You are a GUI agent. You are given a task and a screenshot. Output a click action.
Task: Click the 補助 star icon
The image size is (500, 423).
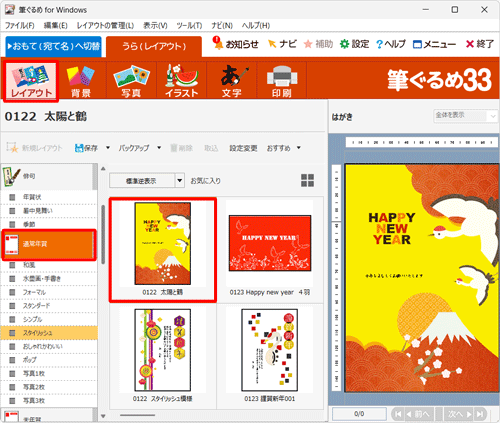tap(308, 44)
